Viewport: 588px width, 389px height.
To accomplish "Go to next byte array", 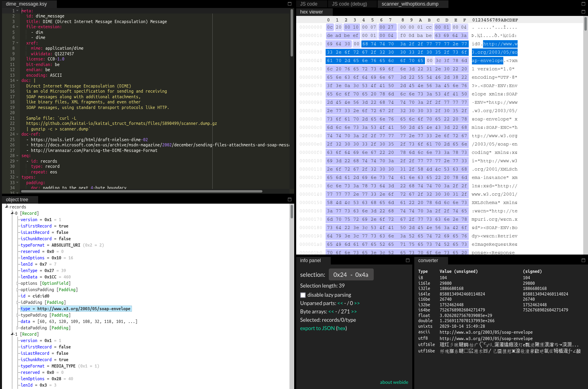I will (x=354, y=311).
